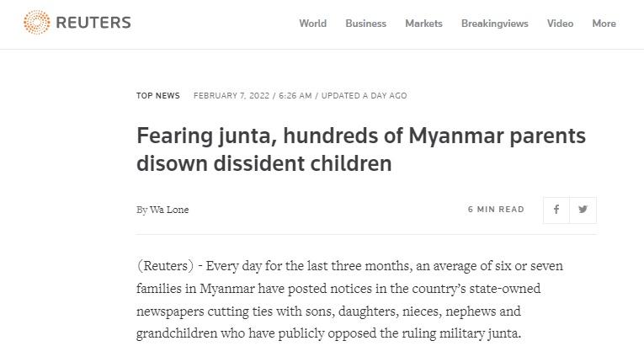Open author Wa Lone's profile link
The image size is (644, 362).
point(169,210)
